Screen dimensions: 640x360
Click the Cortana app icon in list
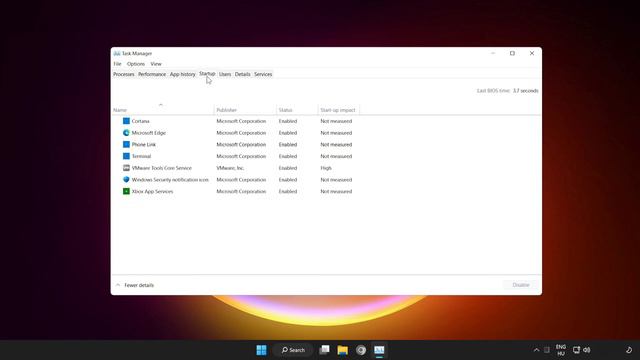(126, 121)
